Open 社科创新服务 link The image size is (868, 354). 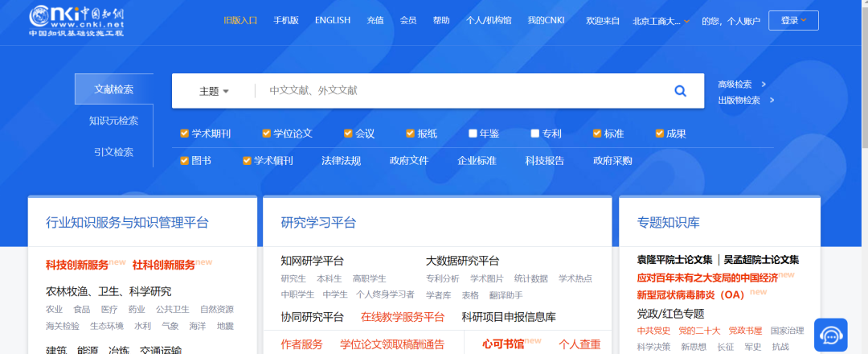164,265
